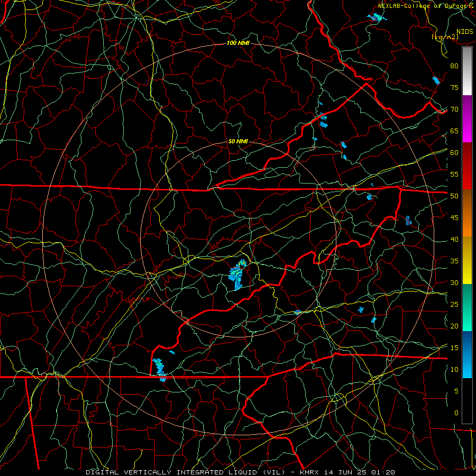Click the 45 value on the VIL scale
476x476 pixels.
[x=454, y=218]
